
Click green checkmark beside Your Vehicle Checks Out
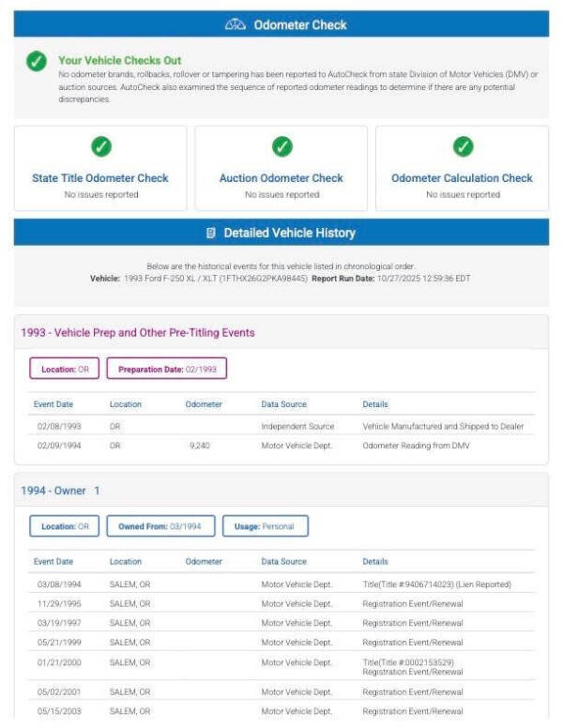36,62
